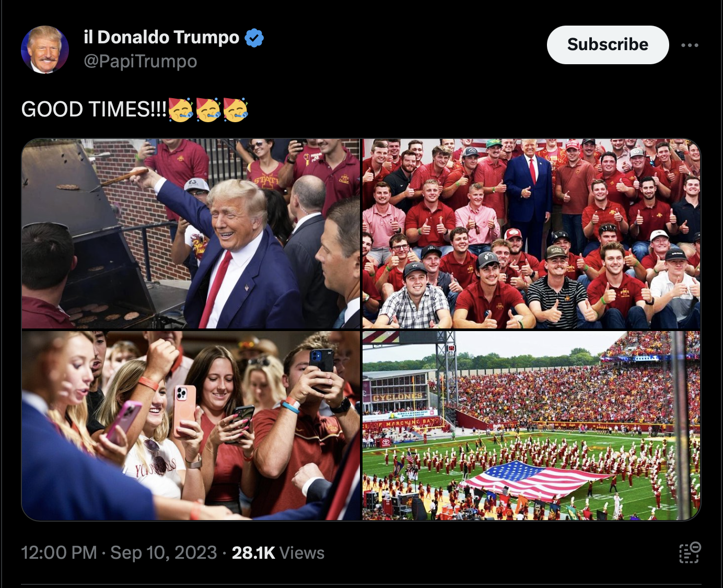Screen dimensions: 723x588
Task: Click the profile avatar picture
Action: [45, 49]
